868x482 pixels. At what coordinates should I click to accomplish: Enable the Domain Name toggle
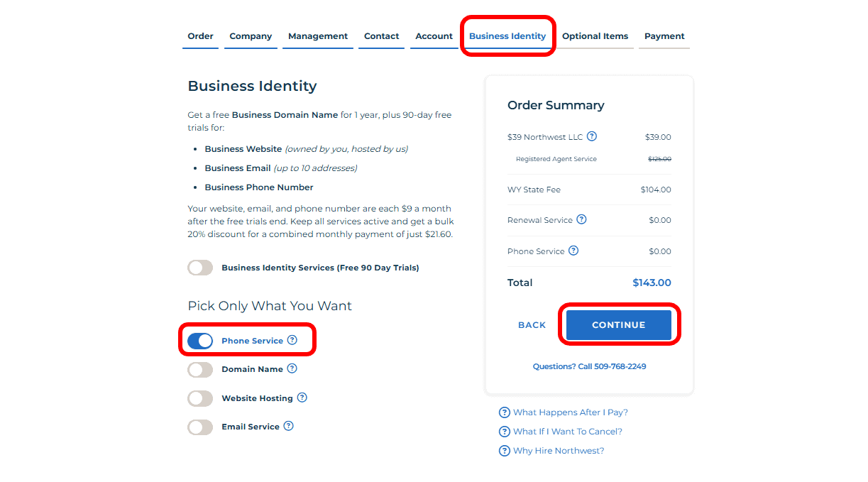[200, 370]
